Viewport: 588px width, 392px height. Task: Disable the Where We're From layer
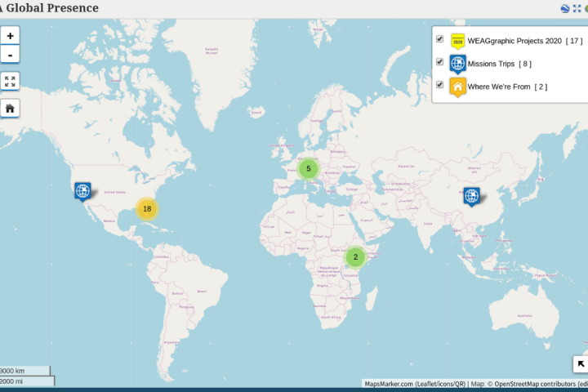(440, 85)
